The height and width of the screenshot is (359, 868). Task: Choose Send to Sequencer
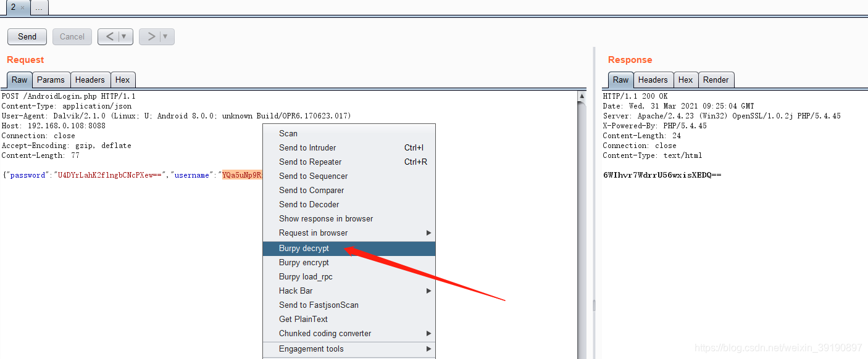(349, 176)
